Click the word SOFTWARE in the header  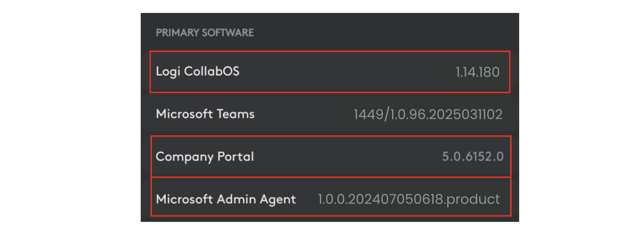[227, 32]
